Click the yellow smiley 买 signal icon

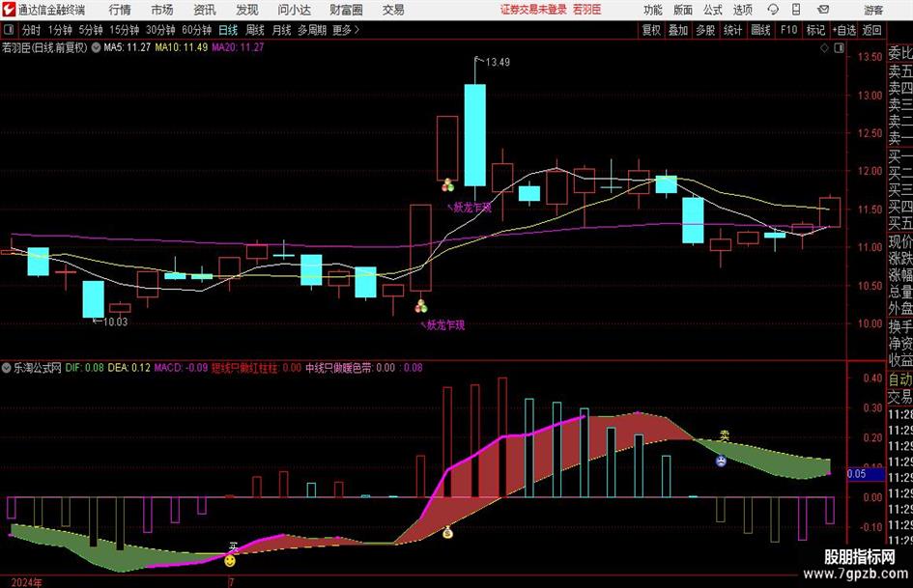click(230, 561)
